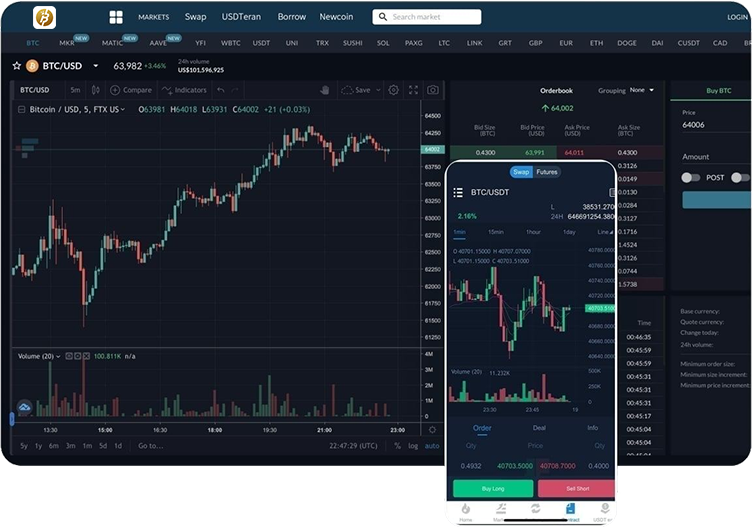The image size is (752, 527).
Task: Expand the Volume (20) chevron
Action: (58, 356)
